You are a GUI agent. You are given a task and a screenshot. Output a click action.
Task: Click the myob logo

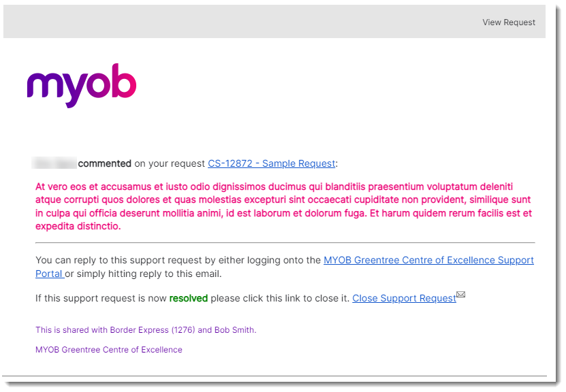[82, 86]
